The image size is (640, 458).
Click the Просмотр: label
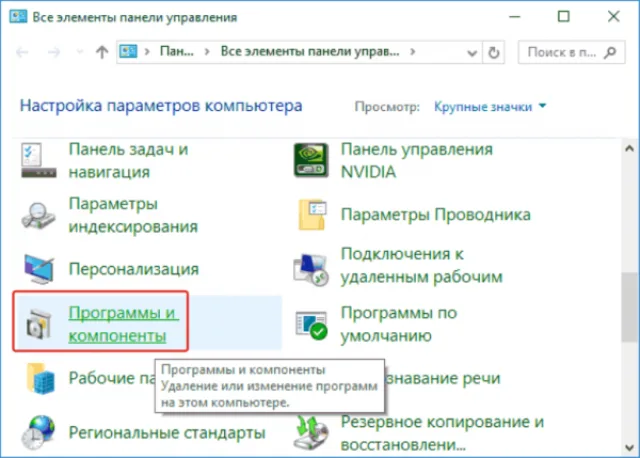click(x=387, y=107)
